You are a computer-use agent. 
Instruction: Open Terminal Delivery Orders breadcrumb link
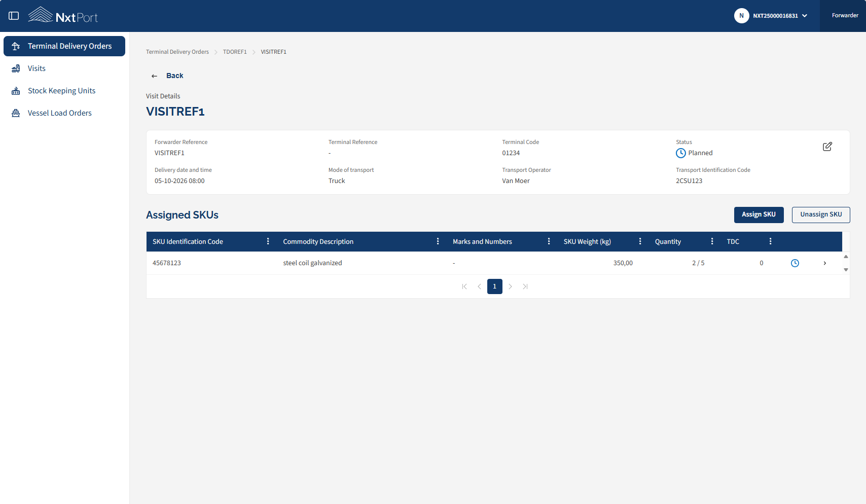point(177,52)
